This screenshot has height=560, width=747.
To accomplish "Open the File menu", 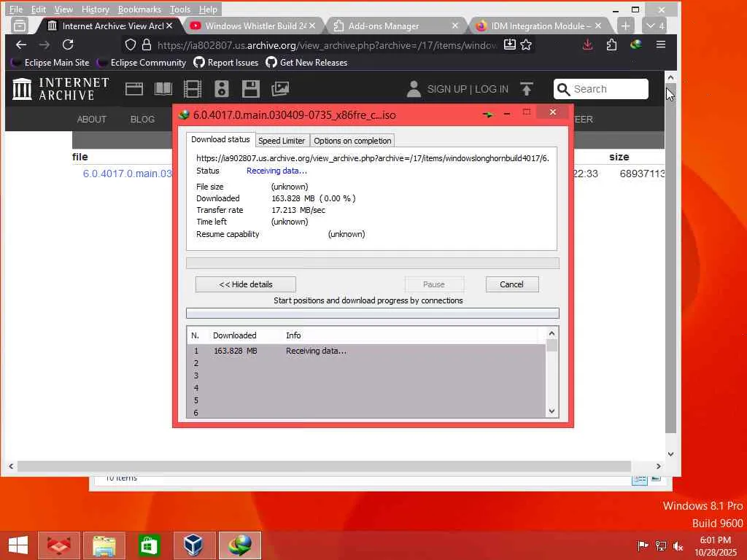I will point(16,9).
